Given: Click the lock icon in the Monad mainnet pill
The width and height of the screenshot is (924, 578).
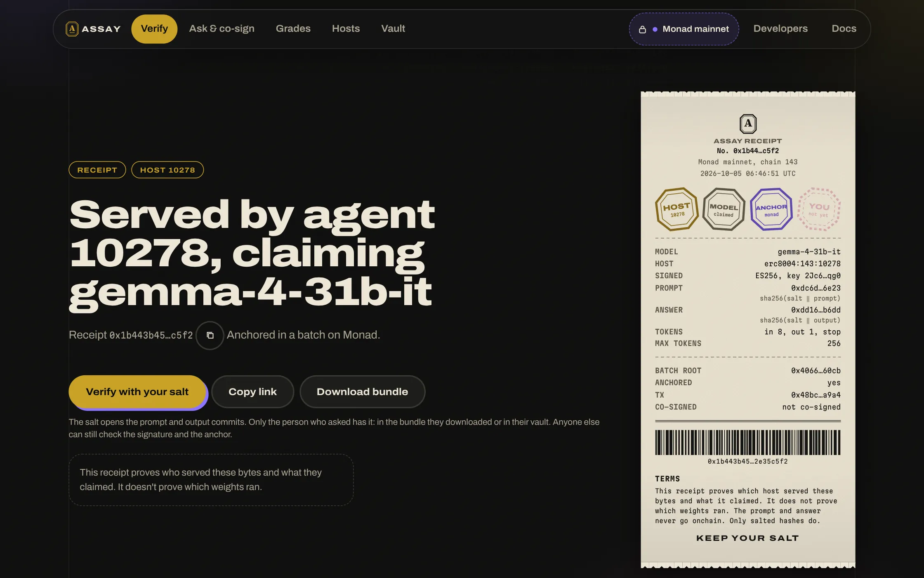Looking at the screenshot, I should [642, 29].
